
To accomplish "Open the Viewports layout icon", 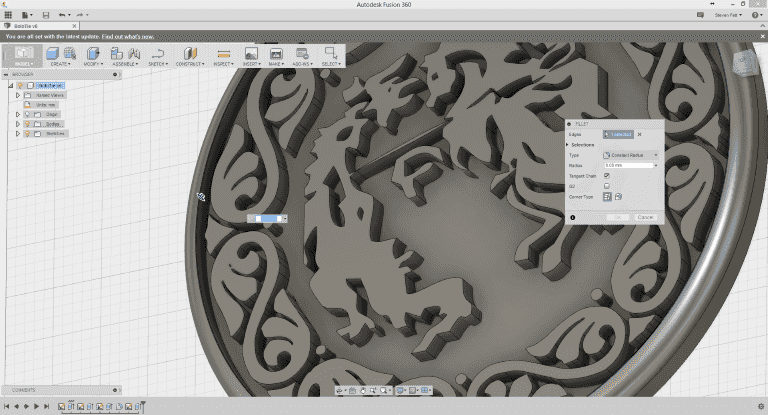I will 425,391.
